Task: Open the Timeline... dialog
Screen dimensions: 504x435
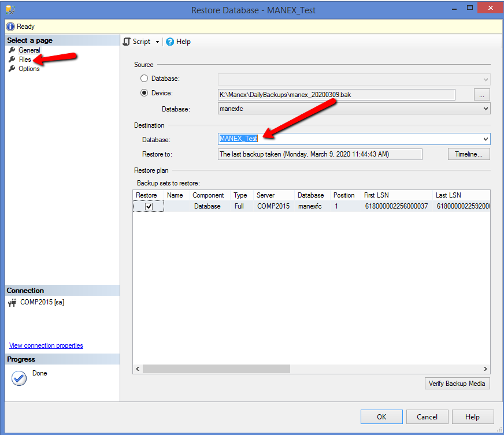Action: coord(469,154)
